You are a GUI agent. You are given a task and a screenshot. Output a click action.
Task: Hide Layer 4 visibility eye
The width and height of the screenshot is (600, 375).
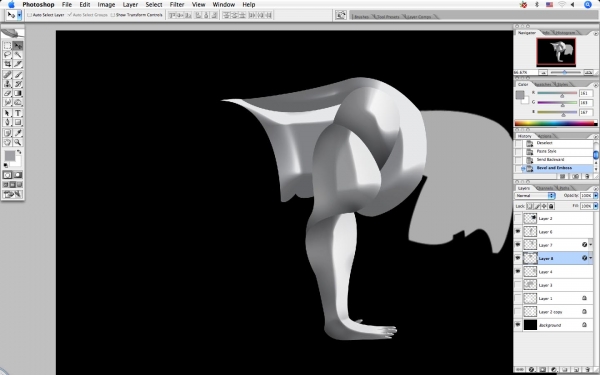pos(518,272)
